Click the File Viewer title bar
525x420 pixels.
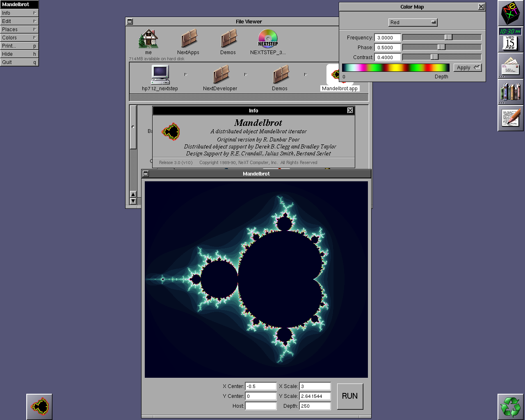click(x=249, y=22)
